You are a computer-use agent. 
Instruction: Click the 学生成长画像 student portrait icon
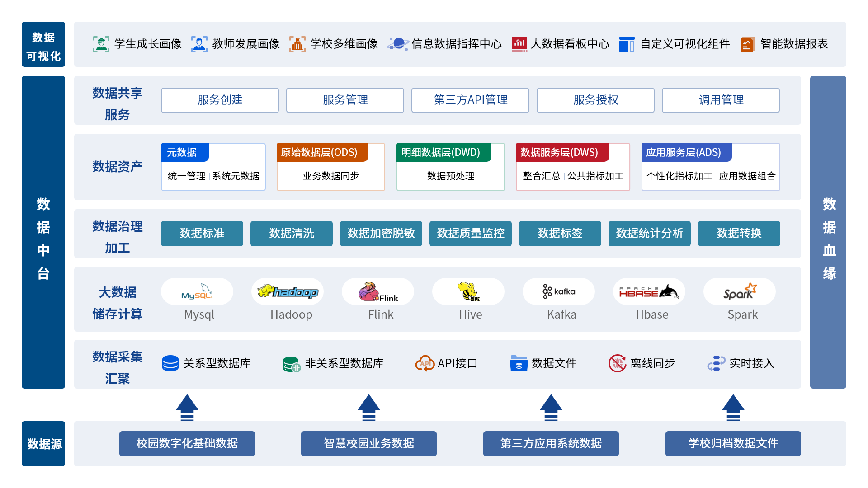101,44
